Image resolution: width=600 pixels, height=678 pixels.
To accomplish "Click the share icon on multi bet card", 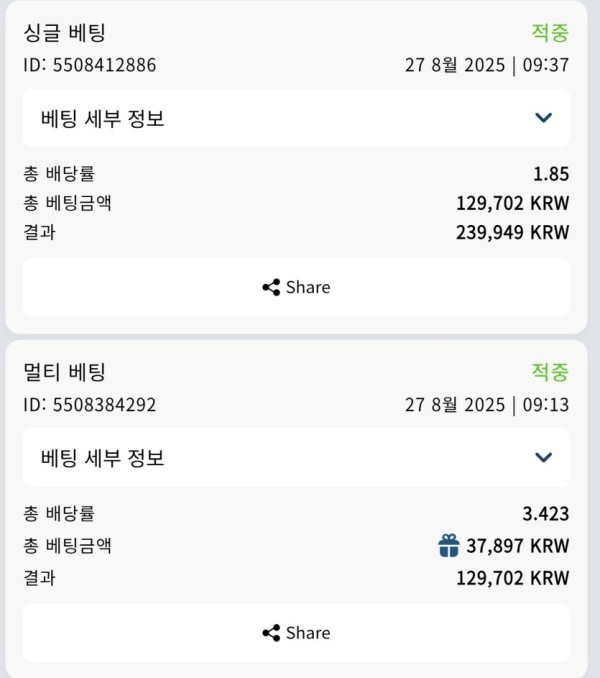I will point(271,633).
